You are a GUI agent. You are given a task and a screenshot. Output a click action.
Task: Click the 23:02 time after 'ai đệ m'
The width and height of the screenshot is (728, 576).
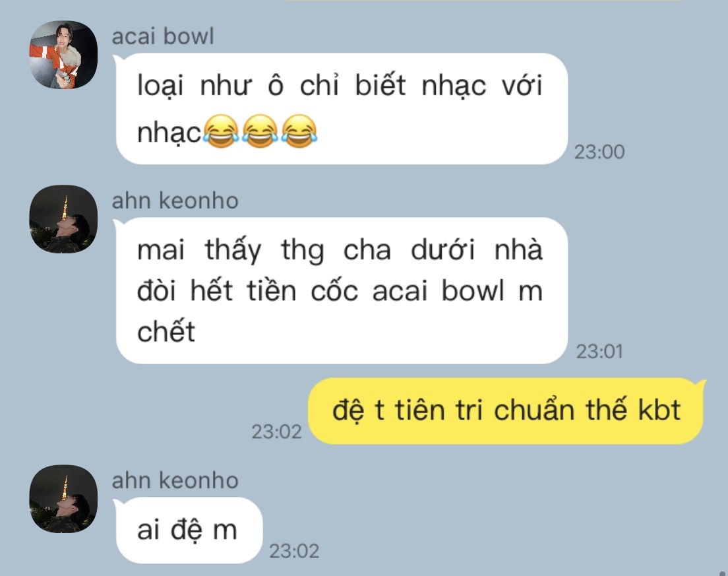pos(294,552)
